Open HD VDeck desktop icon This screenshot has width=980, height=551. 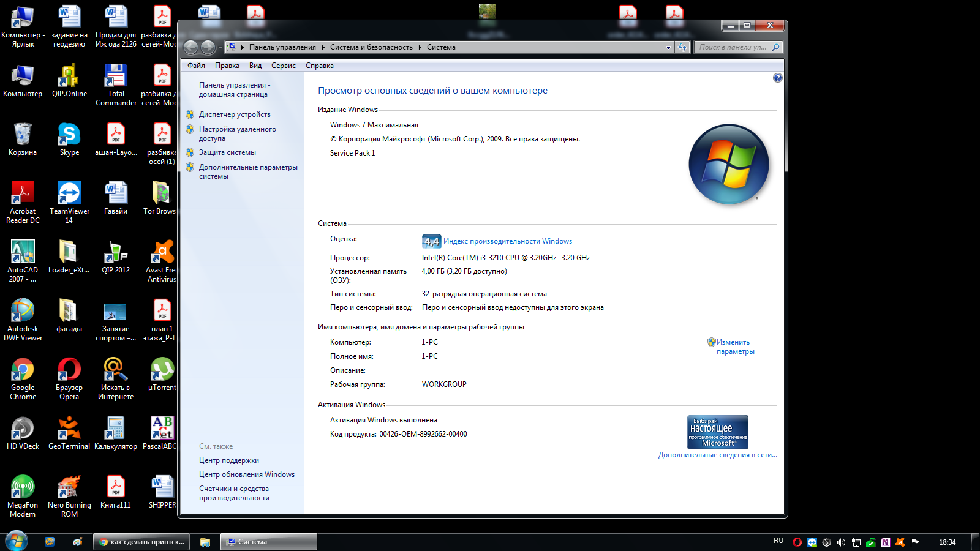23,433
